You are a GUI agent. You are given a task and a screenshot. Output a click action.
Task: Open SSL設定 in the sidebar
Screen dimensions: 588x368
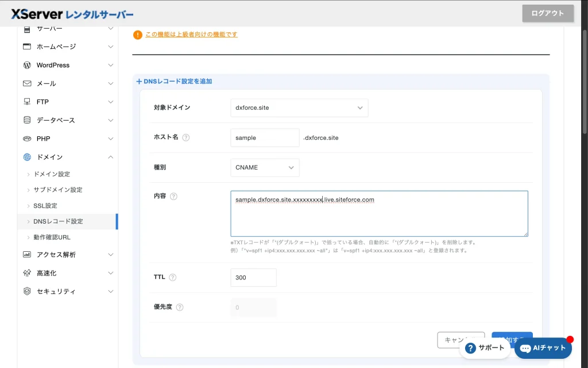coord(45,206)
